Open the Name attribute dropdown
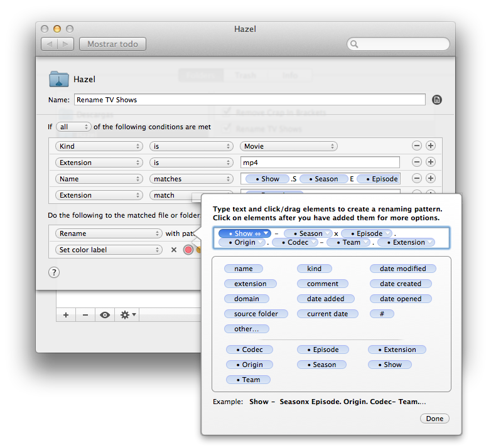Screen dimensions: 491x448 pos(99,179)
